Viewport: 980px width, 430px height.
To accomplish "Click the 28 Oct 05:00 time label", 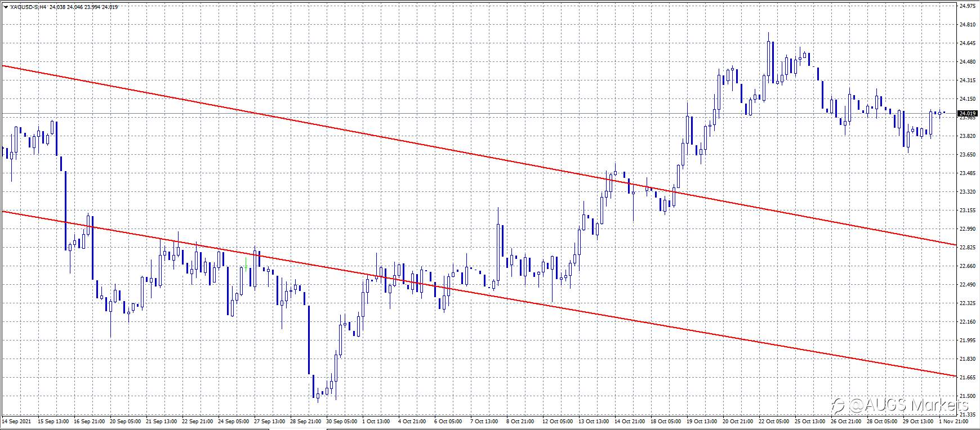I will pos(883,421).
